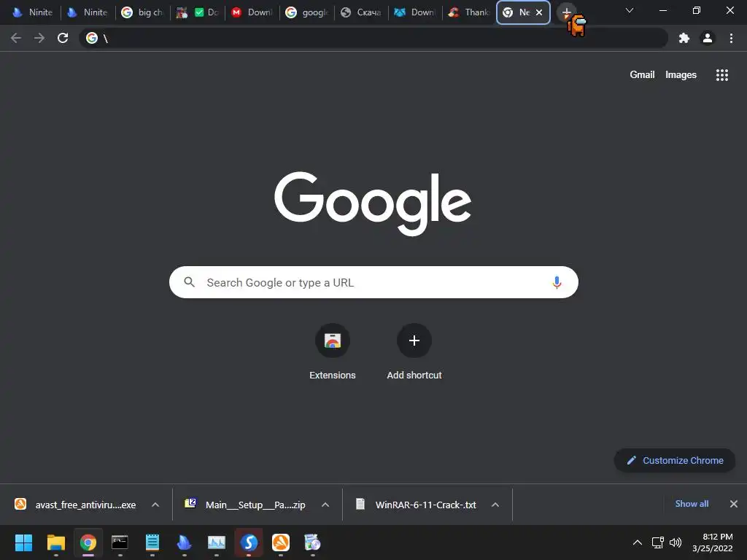The width and height of the screenshot is (747, 560).
Task: Open the Chrome Extensions puzzle icon
Action: point(684,38)
